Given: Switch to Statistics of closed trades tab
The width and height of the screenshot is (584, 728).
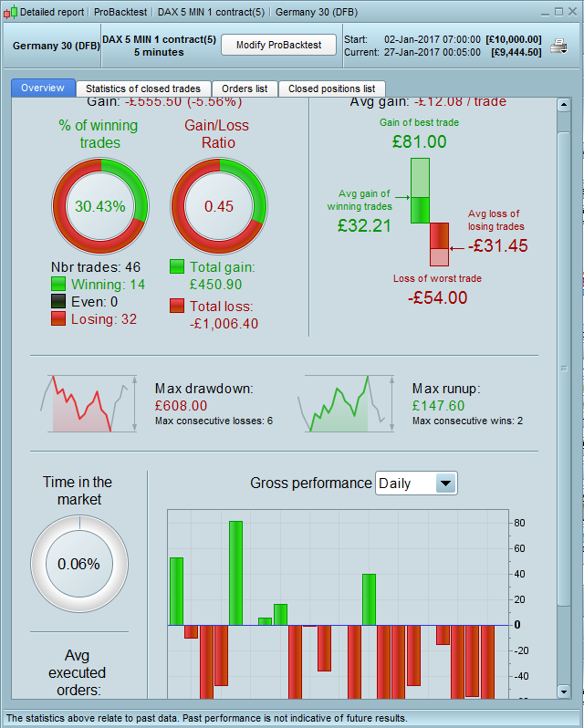Looking at the screenshot, I should [x=143, y=88].
